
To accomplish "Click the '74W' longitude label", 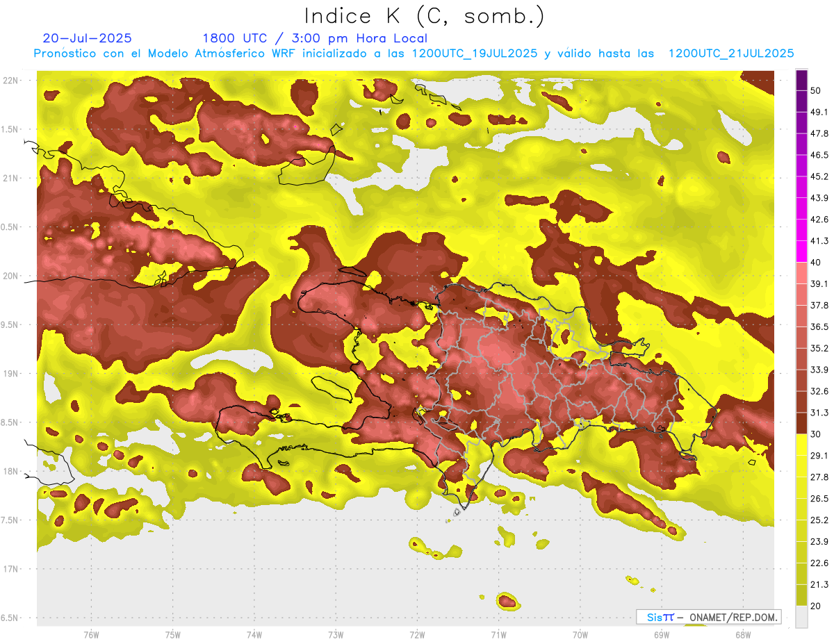I will 254,634.
